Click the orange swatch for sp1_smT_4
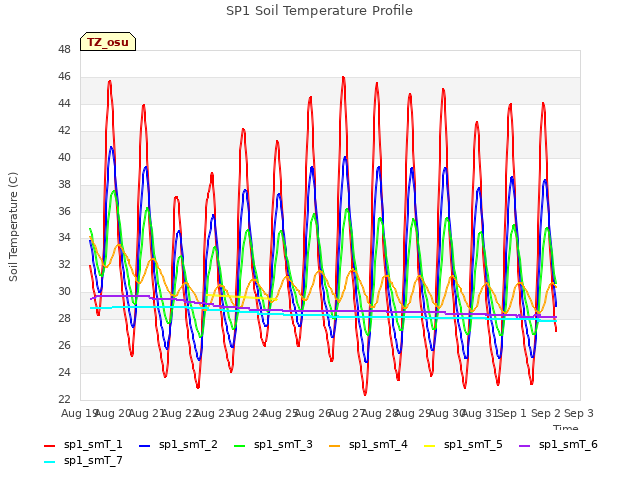The image size is (640, 480). pos(334,446)
